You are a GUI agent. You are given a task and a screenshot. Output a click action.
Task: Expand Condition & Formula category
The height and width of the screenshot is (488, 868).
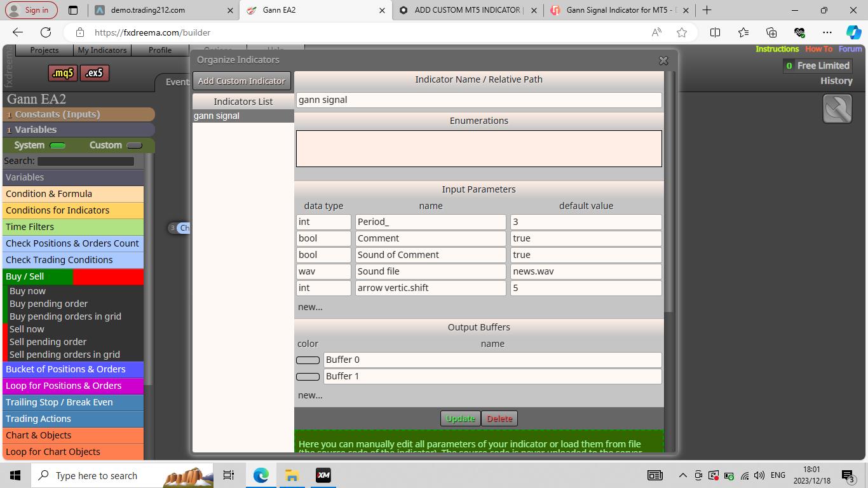pyautogui.click(x=73, y=194)
